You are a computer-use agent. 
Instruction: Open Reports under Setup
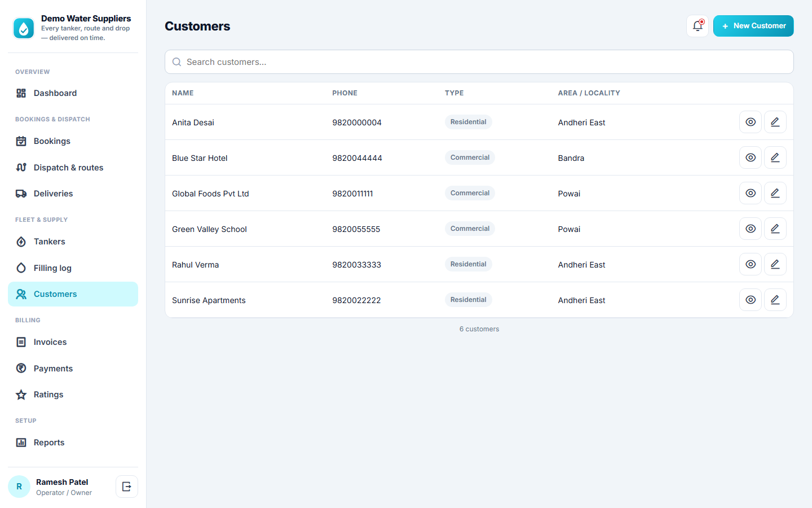click(x=73, y=443)
